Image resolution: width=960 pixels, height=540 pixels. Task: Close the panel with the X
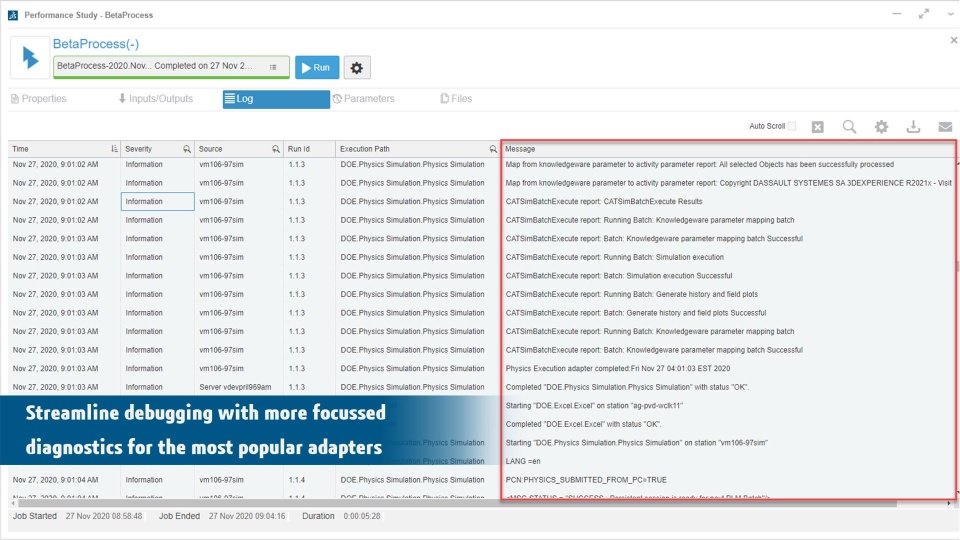pyautogui.click(x=953, y=40)
